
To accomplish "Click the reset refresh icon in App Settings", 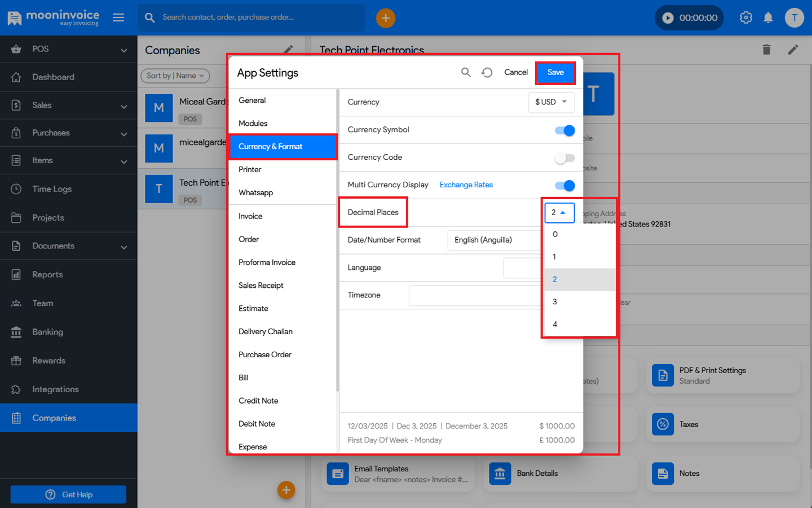I will tap(487, 72).
